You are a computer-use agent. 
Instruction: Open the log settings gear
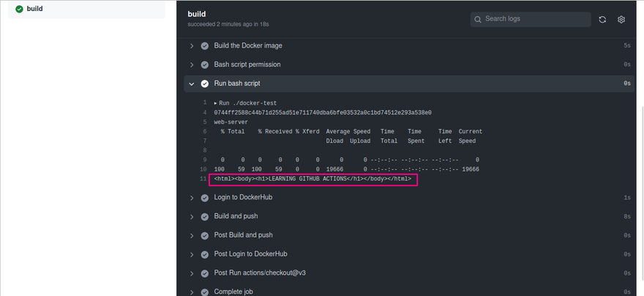pos(621,19)
